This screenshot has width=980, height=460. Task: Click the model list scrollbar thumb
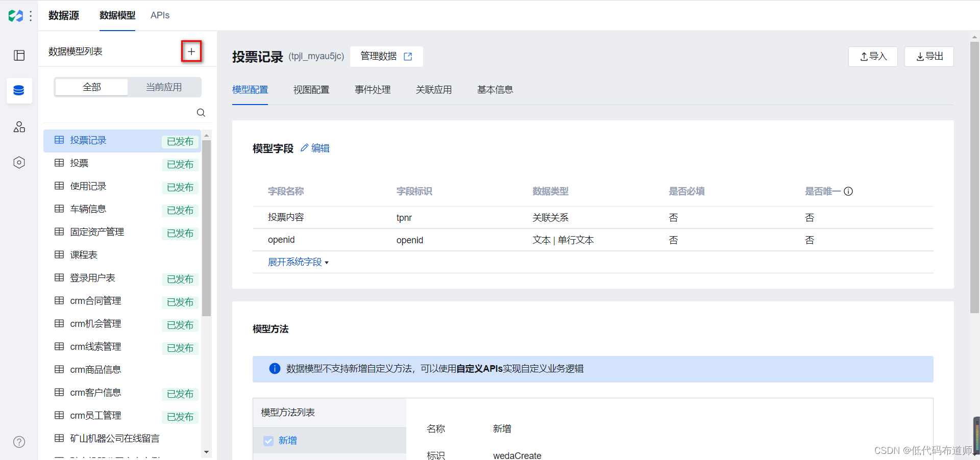[206, 228]
